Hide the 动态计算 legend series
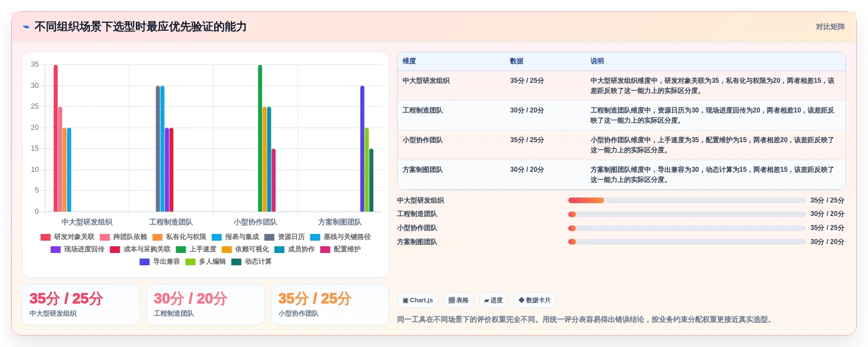The height and width of the screenshot is (347, 868). [251, 262]
